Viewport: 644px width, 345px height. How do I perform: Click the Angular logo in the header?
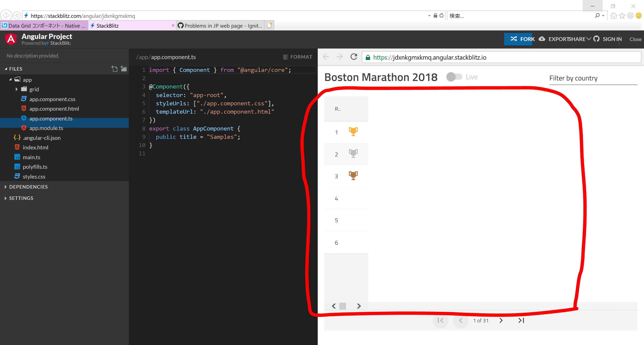click(11, 39)
